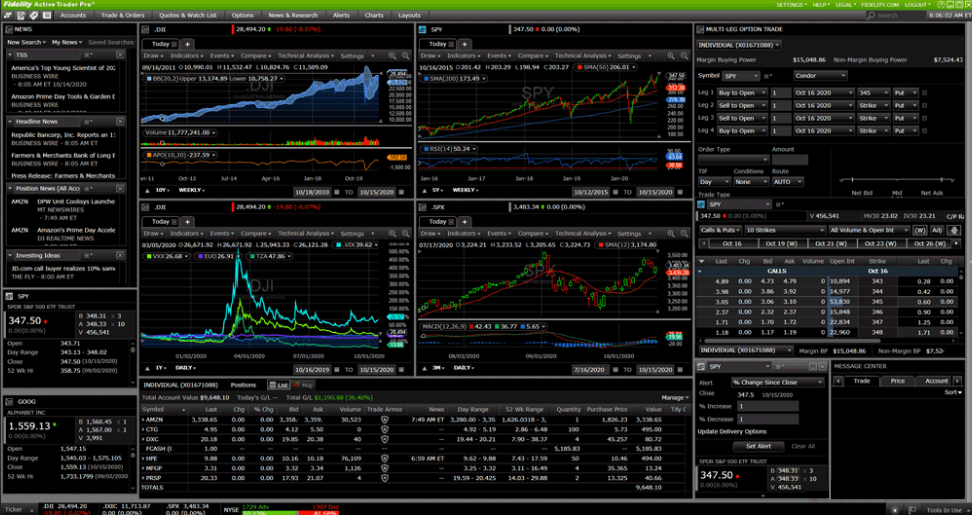
Task: Click LOGOUT link in top bar
Action: tap(918, 5)
